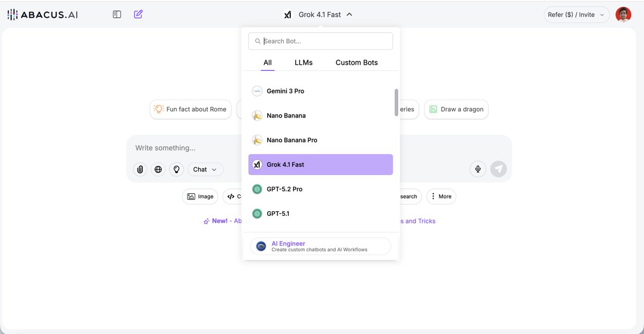
Task: Open the Chat mode dropdown
Action: pos(206,169)
